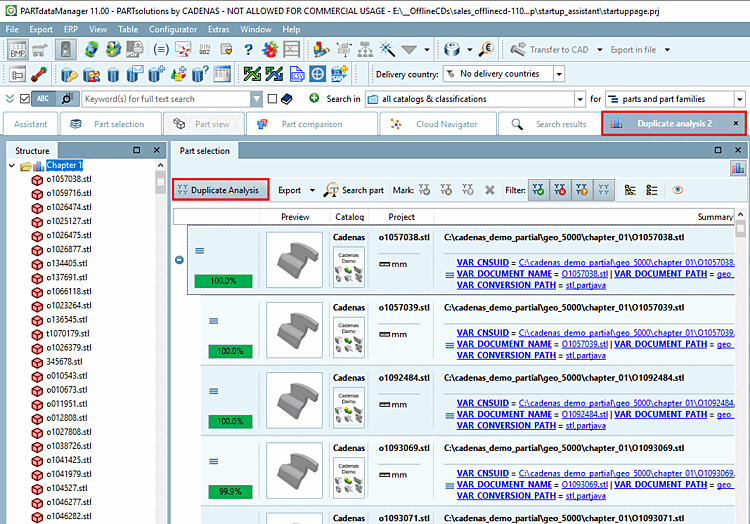
Task: Open the Export dropdown in Part selection
Action: (x=295, y=190)
